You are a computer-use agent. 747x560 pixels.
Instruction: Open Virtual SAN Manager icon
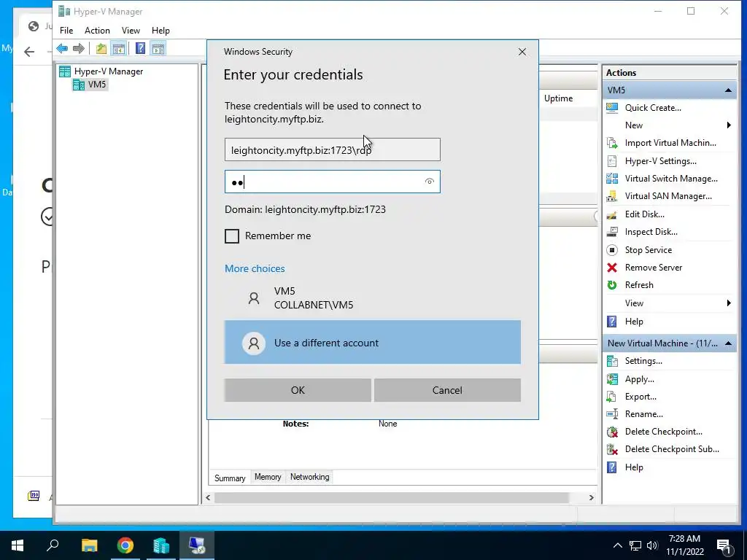612,196
